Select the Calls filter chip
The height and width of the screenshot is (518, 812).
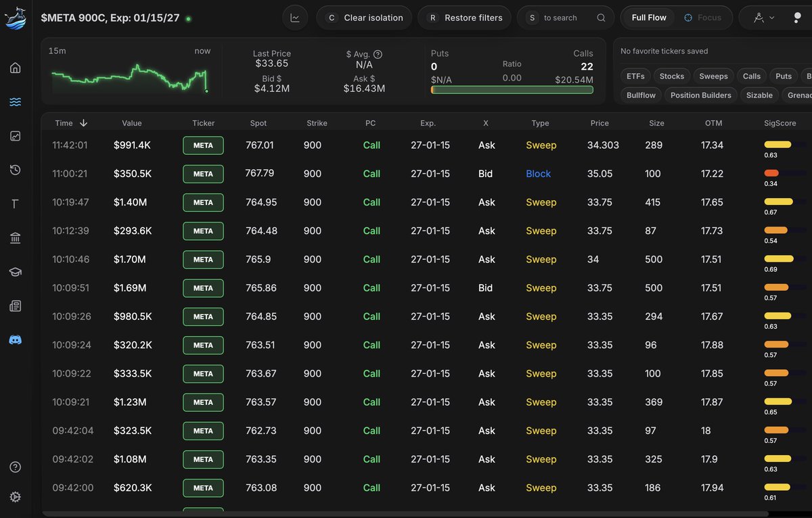coord(752,76)
